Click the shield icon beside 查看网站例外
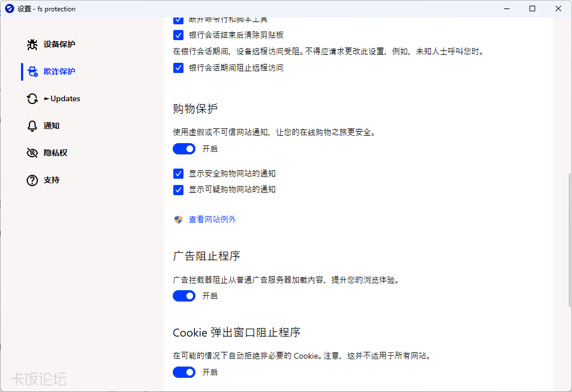The width and height of the screenshot is (572, 392). click(x=178, y=219)
